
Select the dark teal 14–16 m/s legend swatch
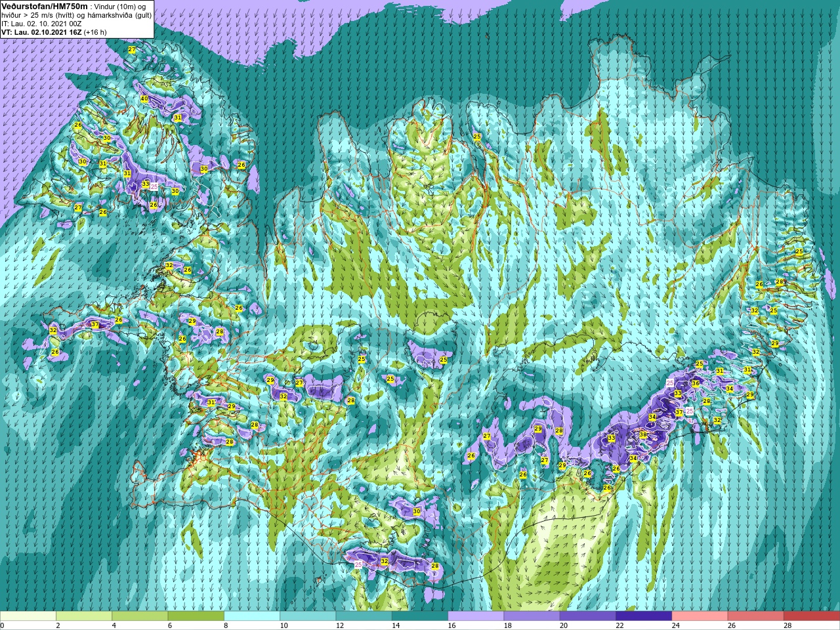[x=420, y=616]
